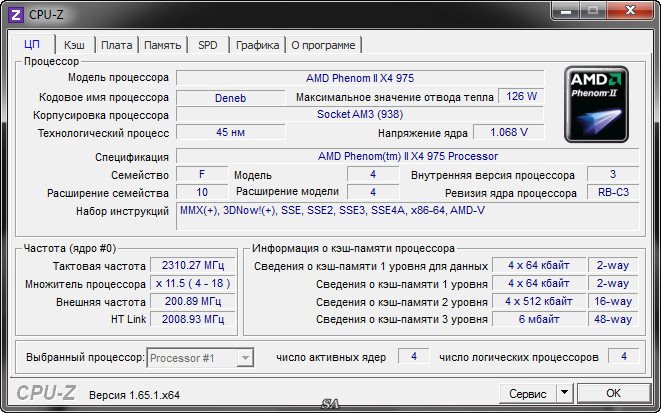Click the disabled maximize window button

pos(594,11)
